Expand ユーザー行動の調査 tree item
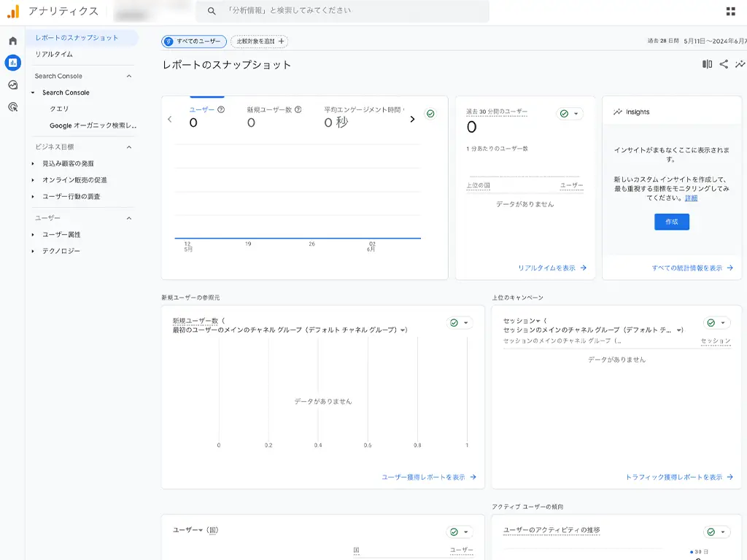This screenshot has height=560, width=747. (x=33, y=197)
